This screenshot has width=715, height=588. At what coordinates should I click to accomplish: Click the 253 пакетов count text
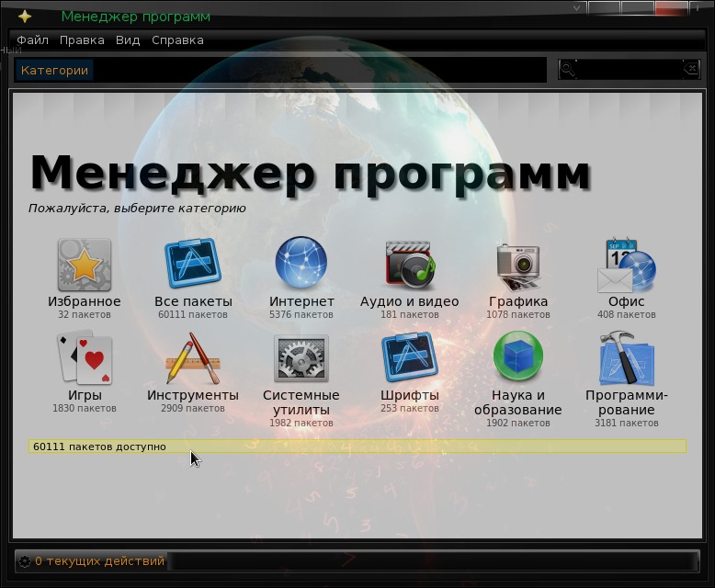(410, 409)
